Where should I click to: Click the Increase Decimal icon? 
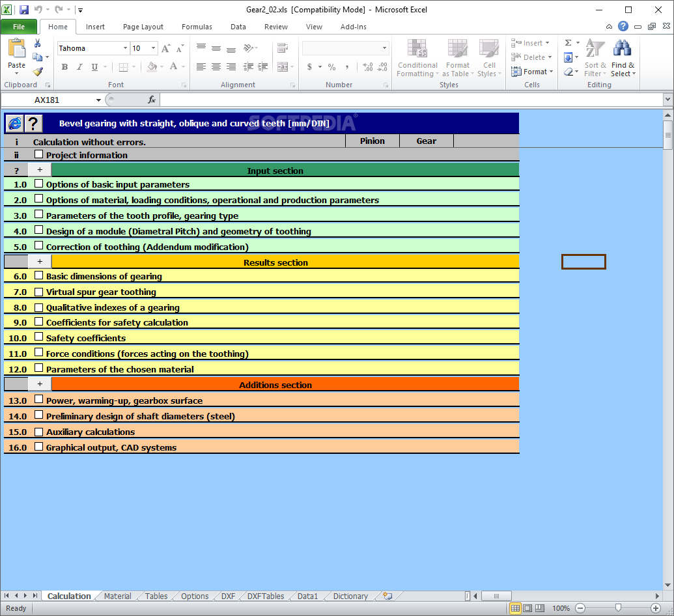(367, 67)
